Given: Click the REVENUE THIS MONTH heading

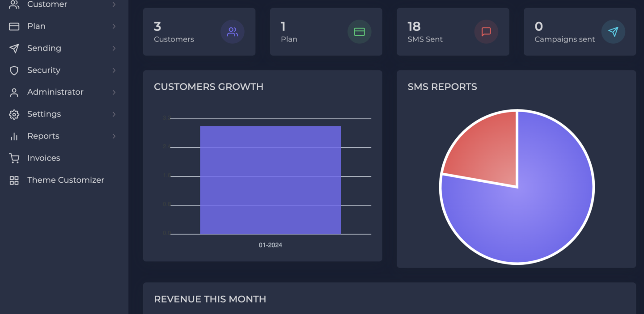Looking at the screenshot, I should click(x=210, y=299).
